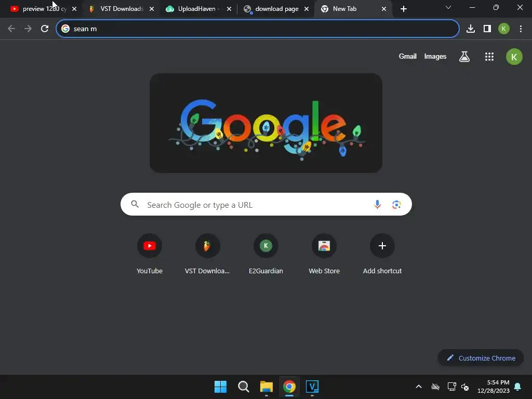Open Chrome profile K in toolbar
Image resolution: width=532 pixels, height=399 pixels.
click(x=504, y=29)
